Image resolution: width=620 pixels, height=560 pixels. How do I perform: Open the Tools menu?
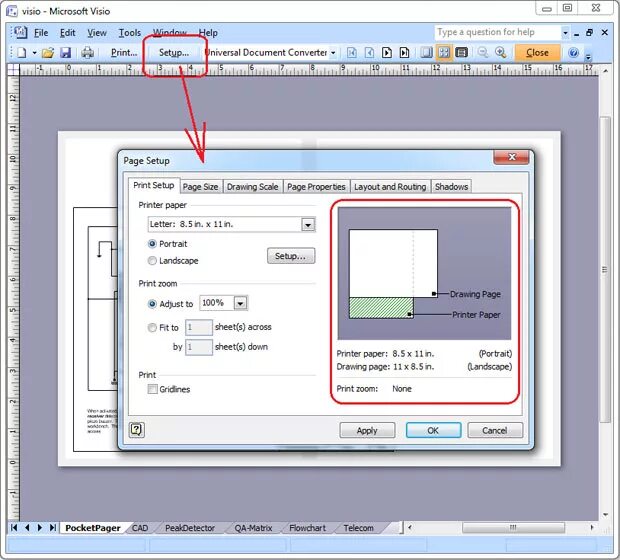click(x=130, y=33)
